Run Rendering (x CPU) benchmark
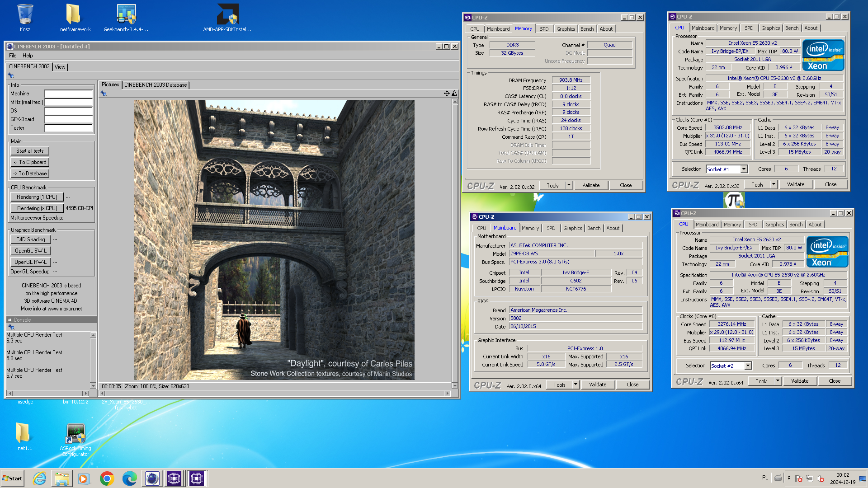Screen dimensions: 868x488 click(37, 208)
